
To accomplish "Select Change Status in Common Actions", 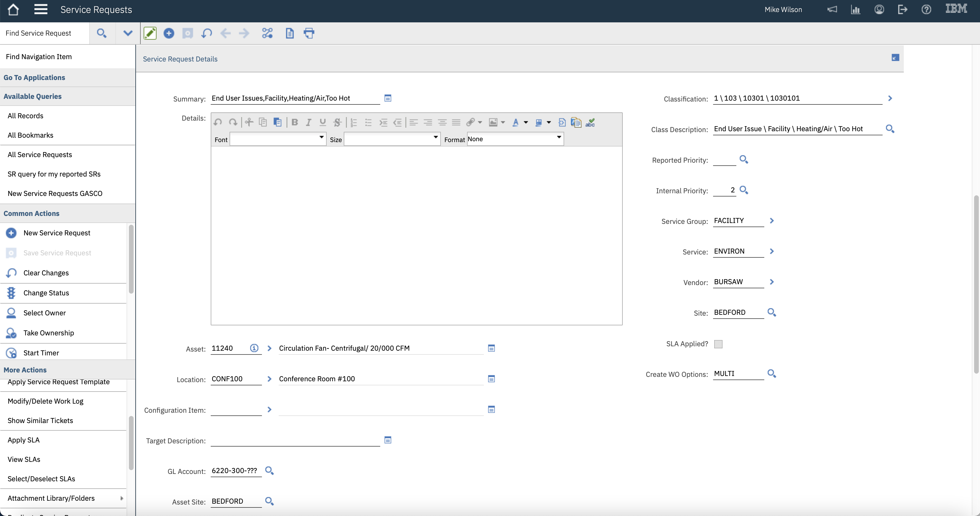I will (46, 293).
